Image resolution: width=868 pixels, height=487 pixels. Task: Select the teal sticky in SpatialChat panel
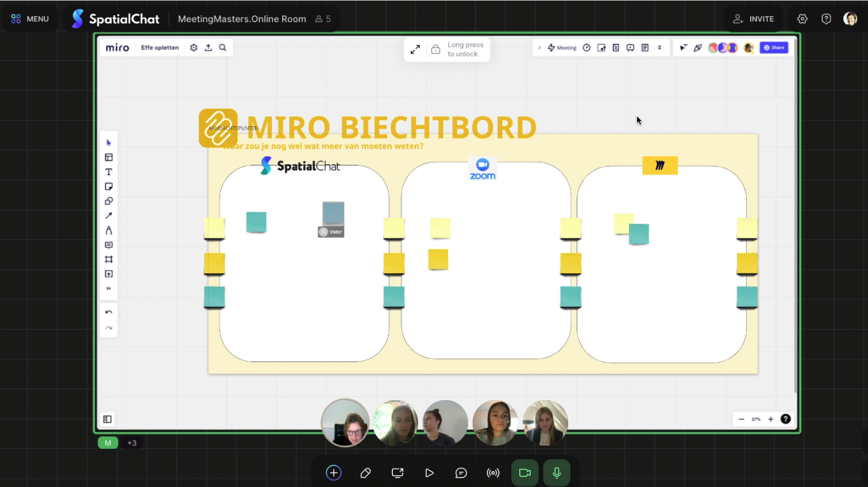[x=256, y=222]
